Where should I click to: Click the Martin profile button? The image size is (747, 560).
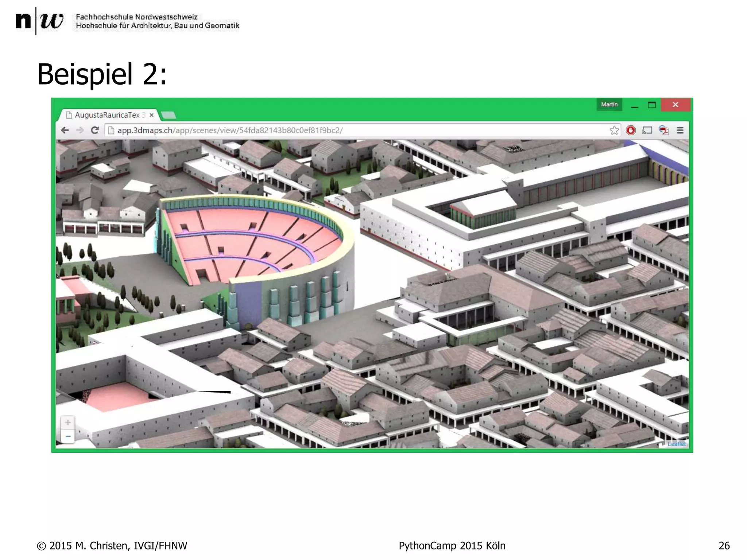point(609,105)
